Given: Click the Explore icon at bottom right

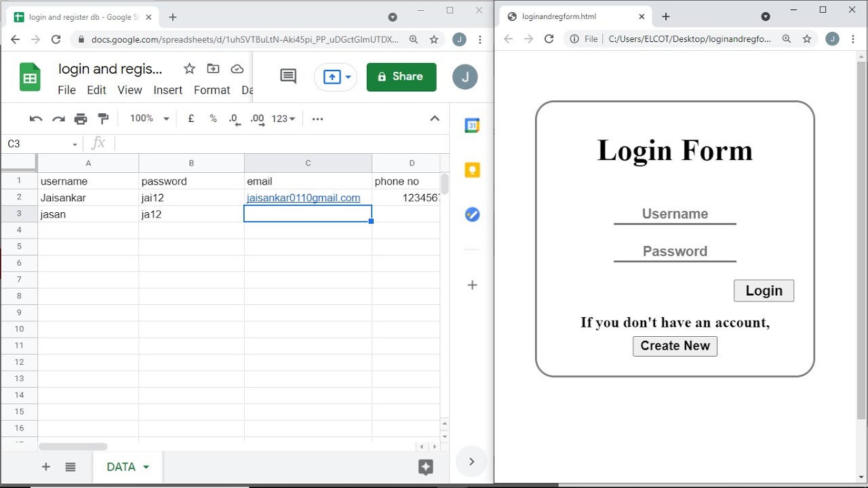Looking at the screenshot, I should tap(426, 467).
